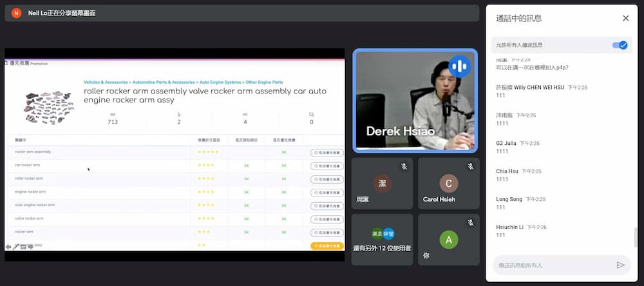This screenshot has height=286, width=644.
Task: Click the views eye icon above 713
Action: point(113,115)
